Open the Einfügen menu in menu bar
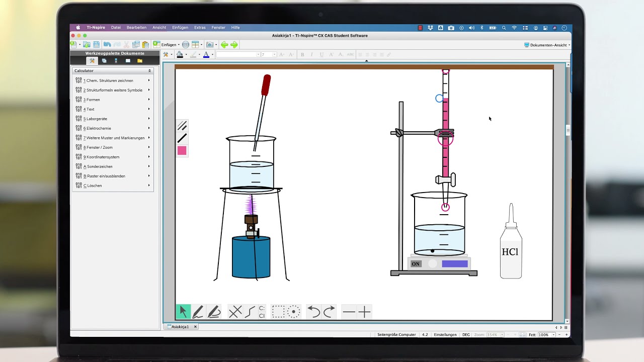 [180, 28]
